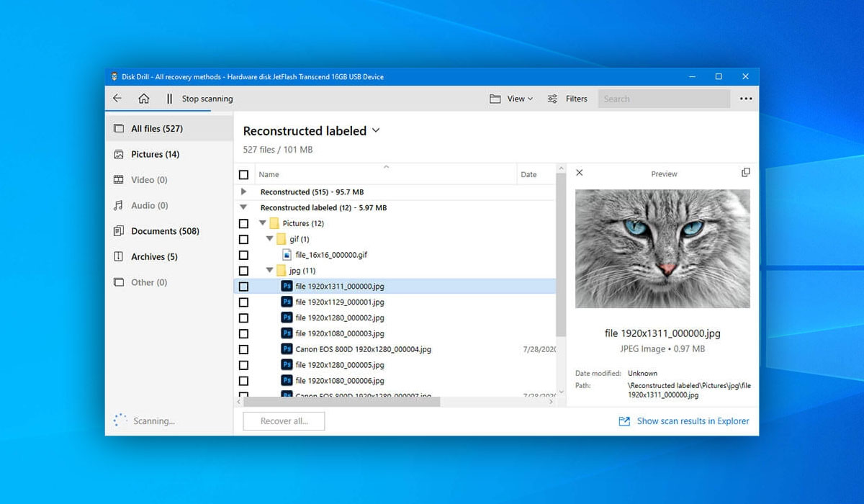Click the gif folder icon
The image size is (864, 504).
click(281, 239)
